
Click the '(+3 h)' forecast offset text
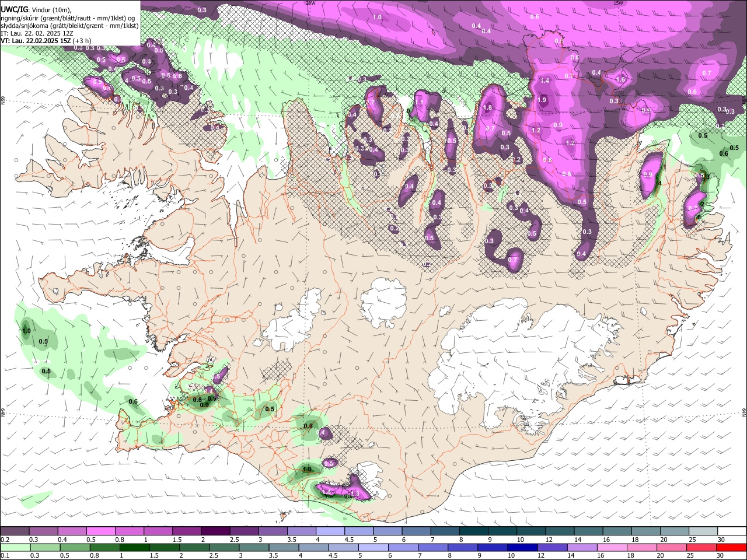coord(81,41)
